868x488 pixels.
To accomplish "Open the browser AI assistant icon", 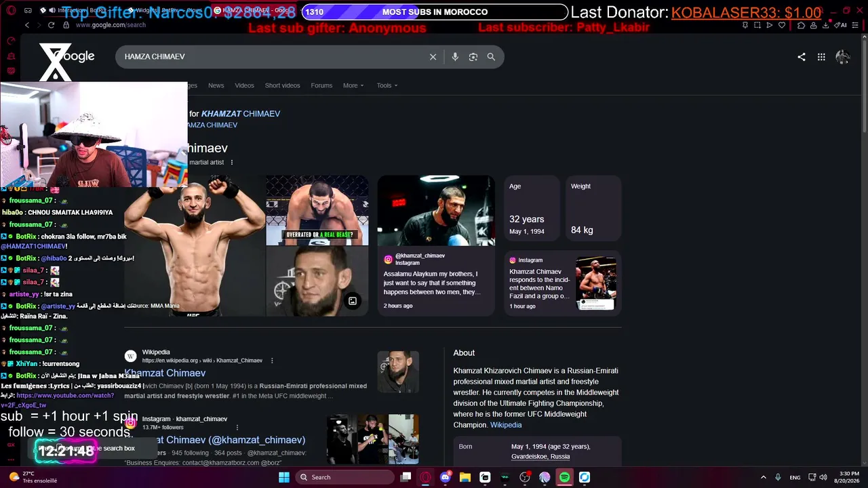I will [842, 25].
